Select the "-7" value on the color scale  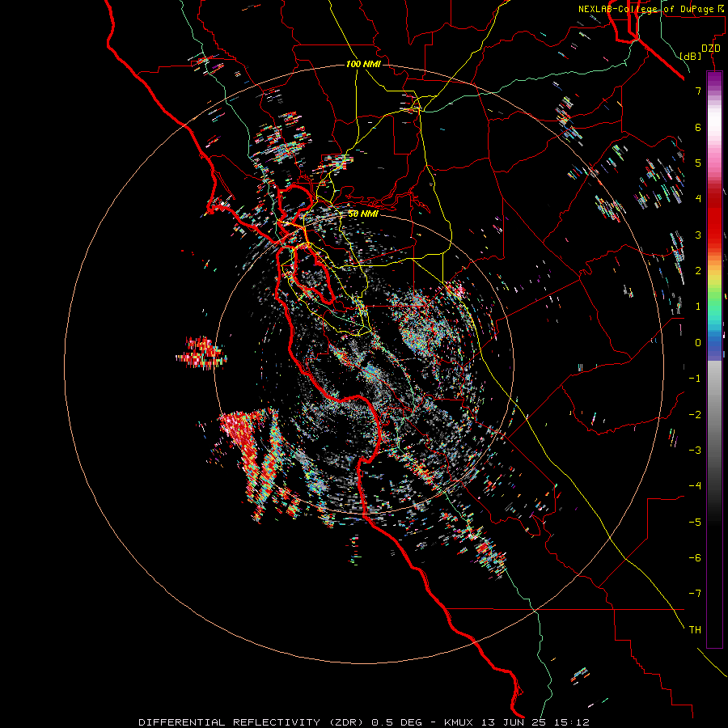click(x=695, y=594)
